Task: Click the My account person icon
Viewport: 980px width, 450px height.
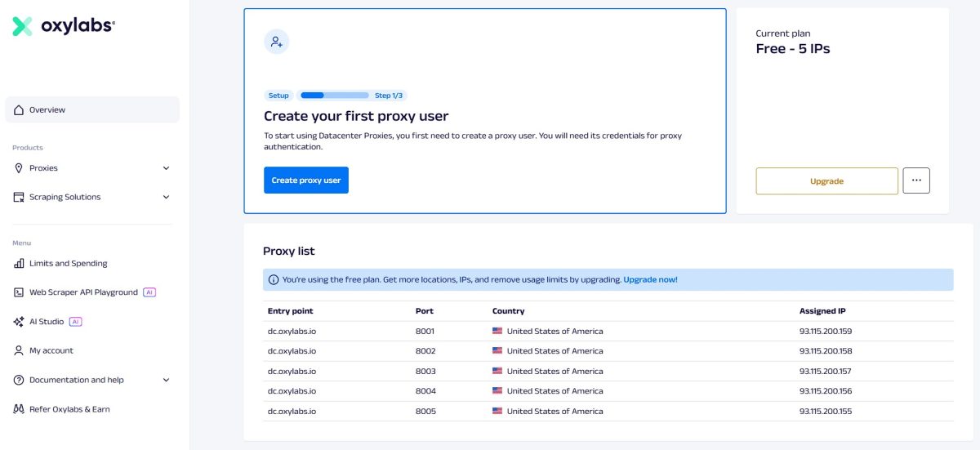Action: coord(19,350)
